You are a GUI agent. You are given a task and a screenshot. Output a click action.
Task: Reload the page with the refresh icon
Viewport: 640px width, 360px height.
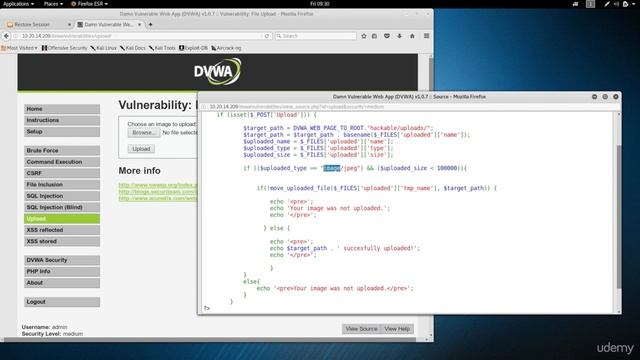(x=267, y=36)
